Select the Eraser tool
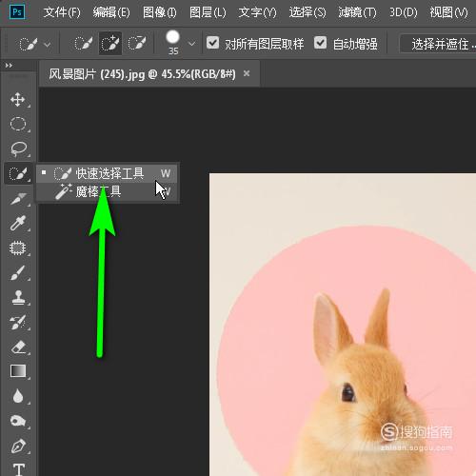 click(18, 347)
